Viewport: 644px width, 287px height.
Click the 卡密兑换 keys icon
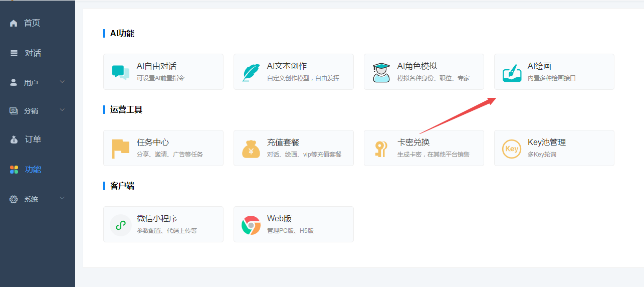coord(381,149)
